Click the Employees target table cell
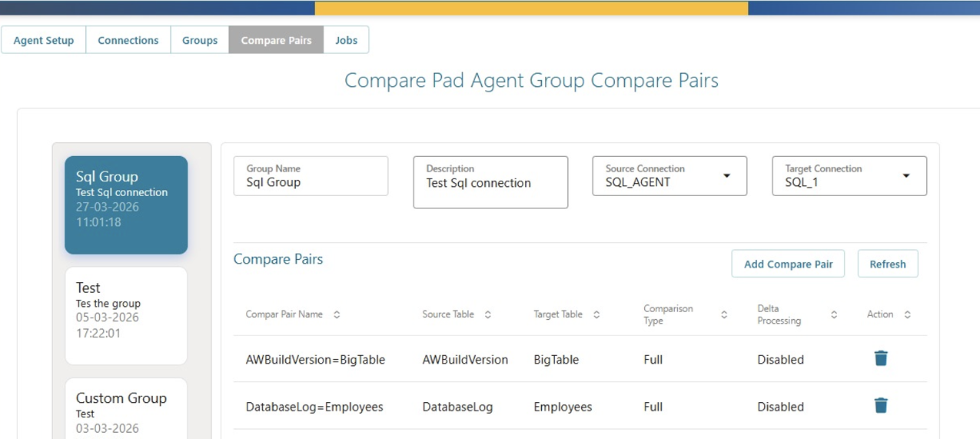Screen dimensions: 980x439 coord(563,407)
